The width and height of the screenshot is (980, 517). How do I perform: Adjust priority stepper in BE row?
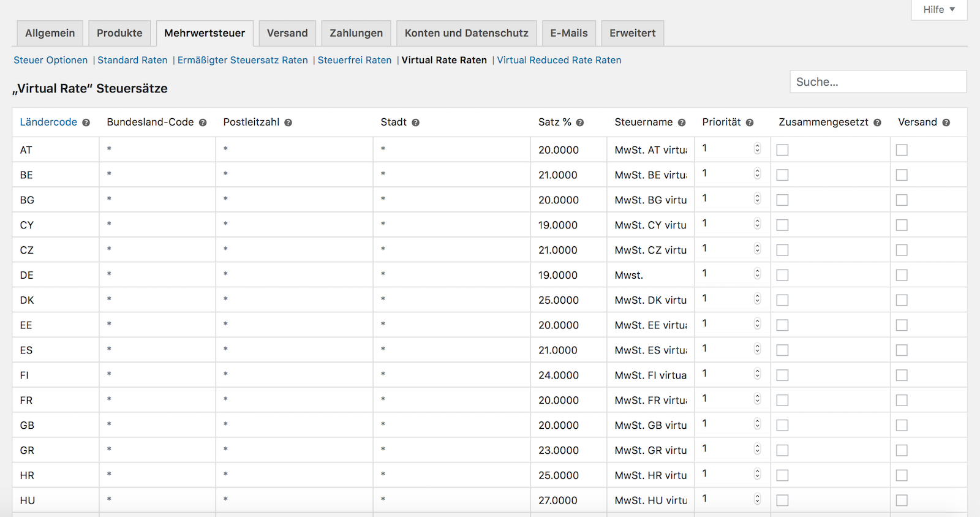click(x=757, y=174)
